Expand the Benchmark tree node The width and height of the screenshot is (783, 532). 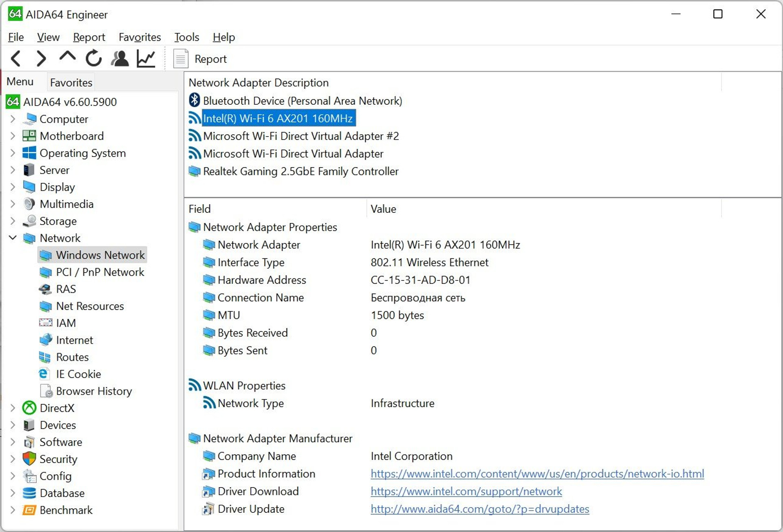click(x=13, y=510)
